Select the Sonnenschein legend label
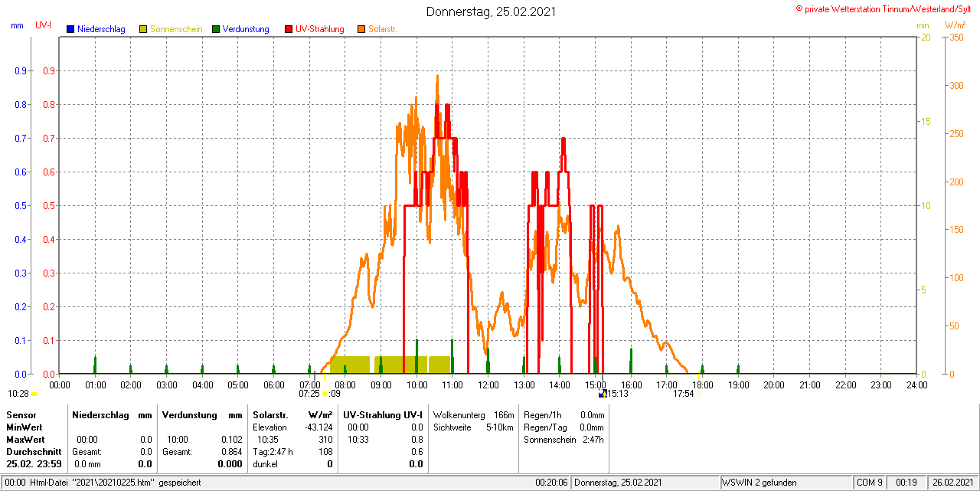This screenshot has width=980, height=491. tap(176, 29)
